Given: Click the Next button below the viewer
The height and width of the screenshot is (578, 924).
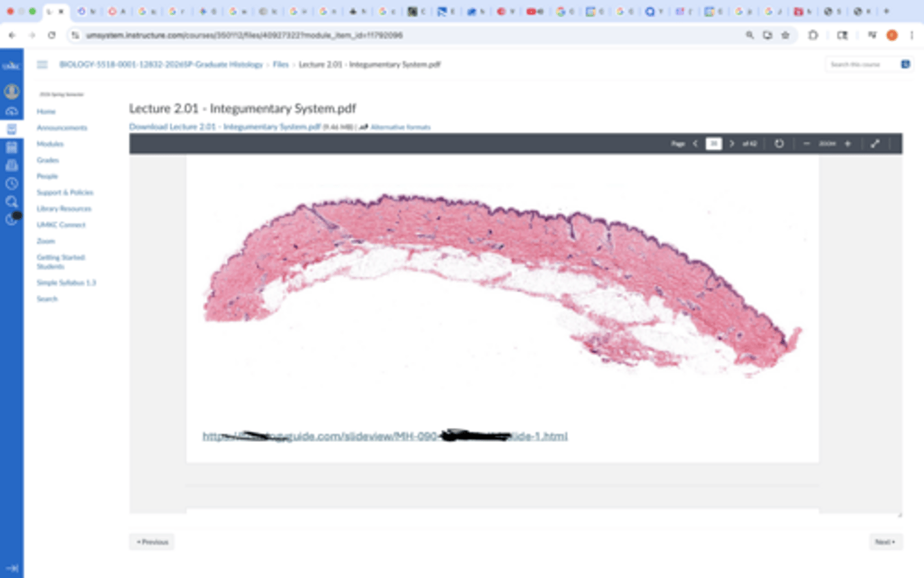Looking at the screenshot, I should coord(886,542).
